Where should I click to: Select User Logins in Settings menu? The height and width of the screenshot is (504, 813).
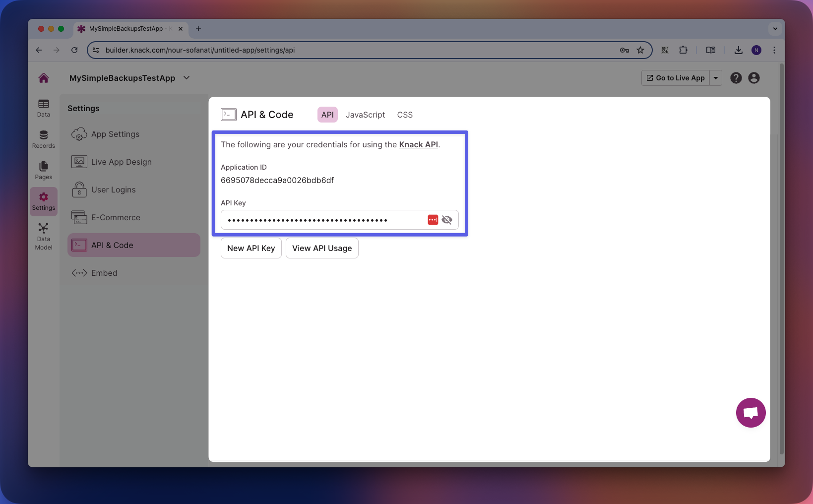[113, 189]
